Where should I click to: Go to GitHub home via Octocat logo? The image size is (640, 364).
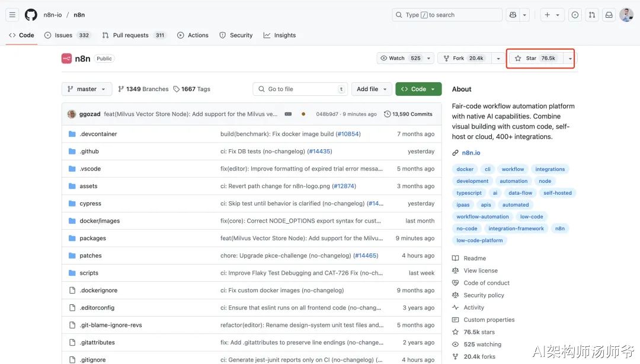31,15
